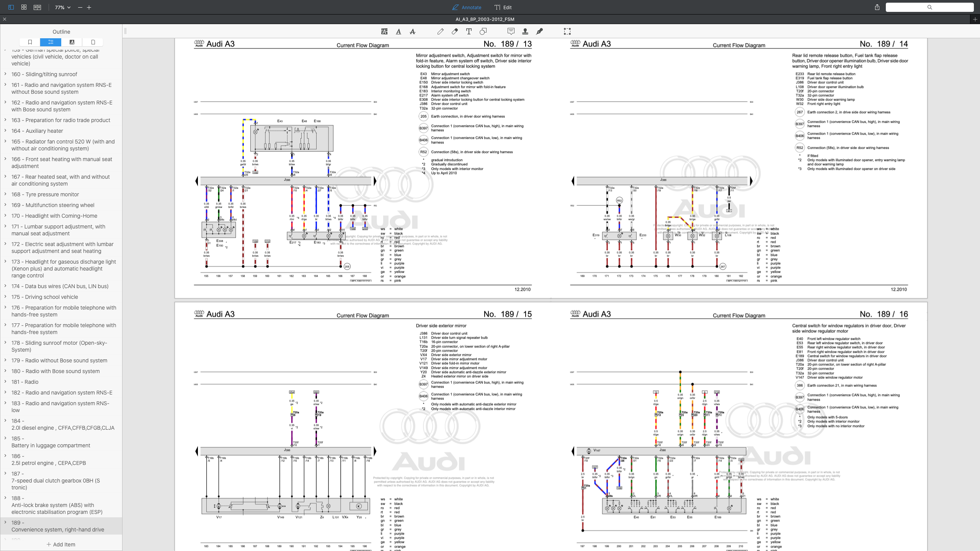Switch to thumbnail grid view
Screen dimensions: 980x551
(x=24, y=7)
